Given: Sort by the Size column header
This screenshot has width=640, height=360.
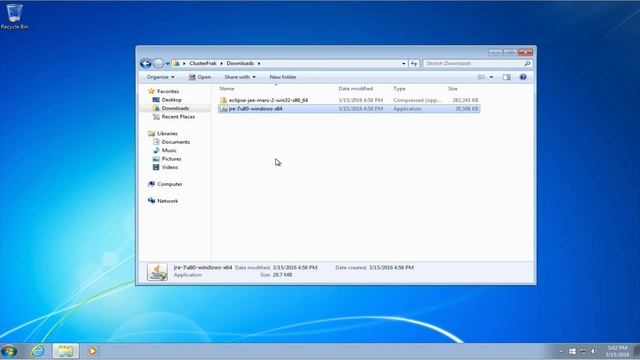Looking at the screenshot, I should (453, 89).
